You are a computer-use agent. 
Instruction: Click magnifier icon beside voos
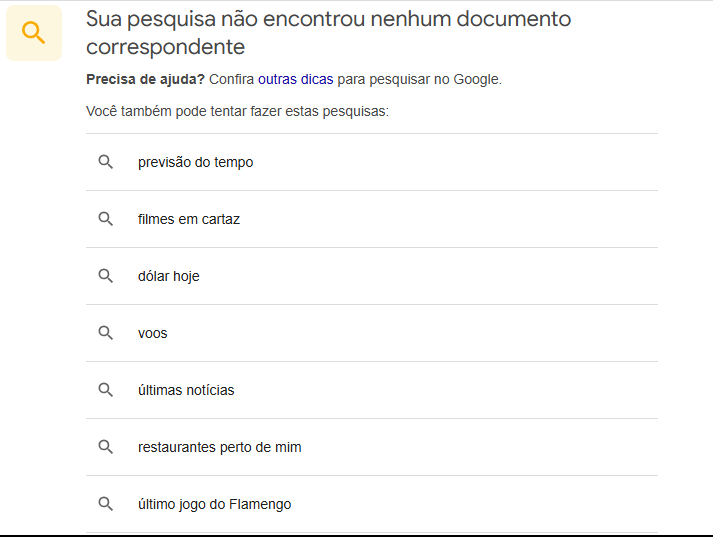tap(106, 333)
